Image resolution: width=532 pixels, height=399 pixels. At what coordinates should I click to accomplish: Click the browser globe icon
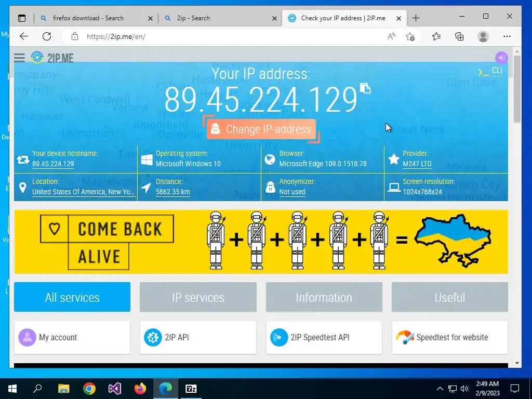[x=270, y=159]
